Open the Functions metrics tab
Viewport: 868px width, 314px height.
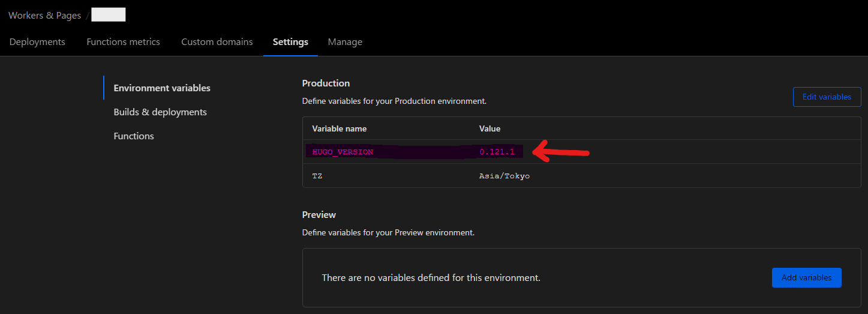pyautogui.click(x=123, y=42)
